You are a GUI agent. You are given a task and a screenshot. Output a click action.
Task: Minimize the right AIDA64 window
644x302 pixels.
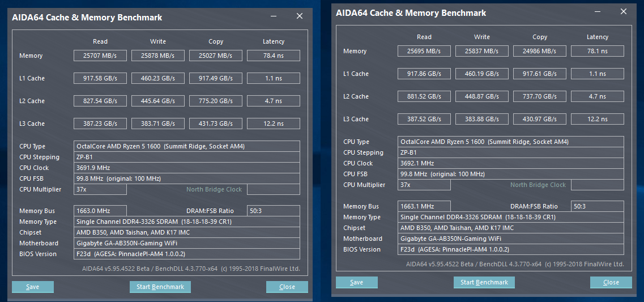[598, 12]
